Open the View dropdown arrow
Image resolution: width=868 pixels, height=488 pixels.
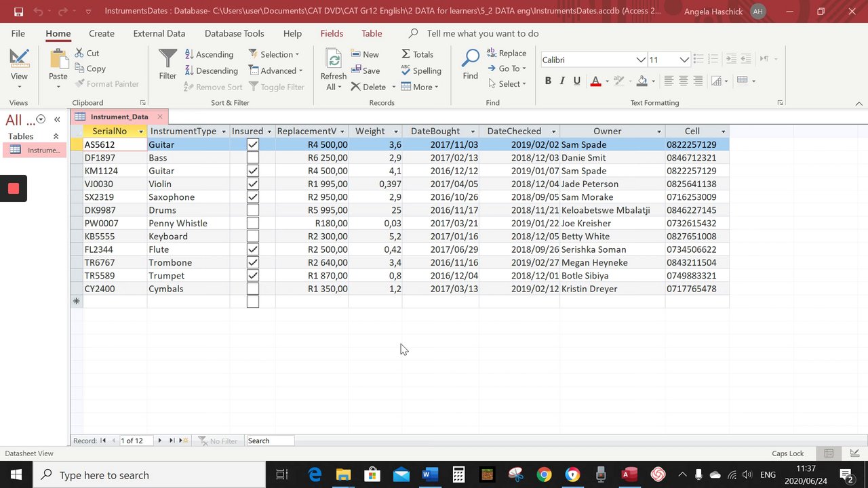point(19,87)
